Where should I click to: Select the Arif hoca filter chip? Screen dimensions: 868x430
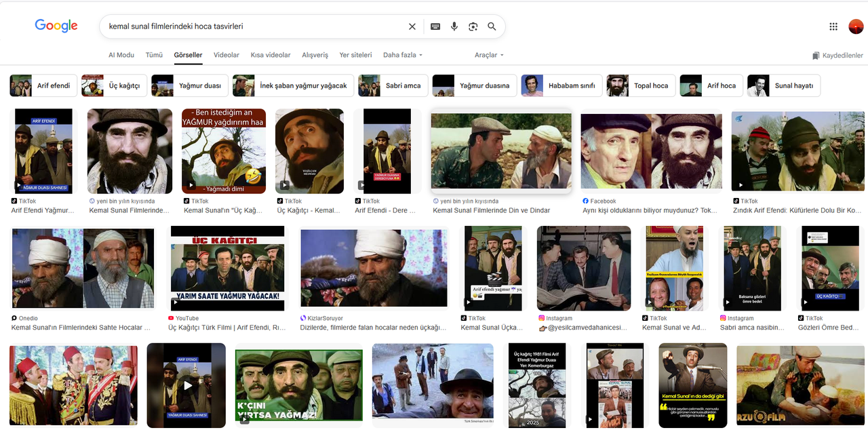click(x=711, y=86)
